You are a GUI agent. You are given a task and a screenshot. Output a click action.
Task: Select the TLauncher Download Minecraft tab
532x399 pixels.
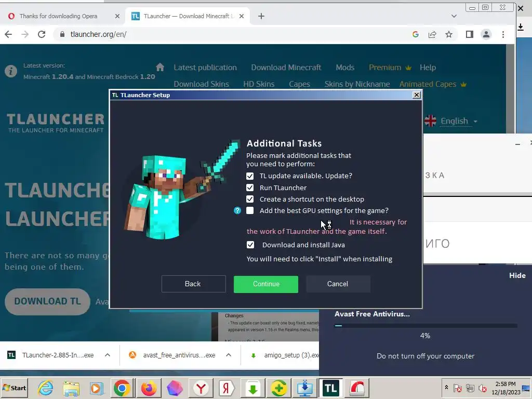[188, 16]
